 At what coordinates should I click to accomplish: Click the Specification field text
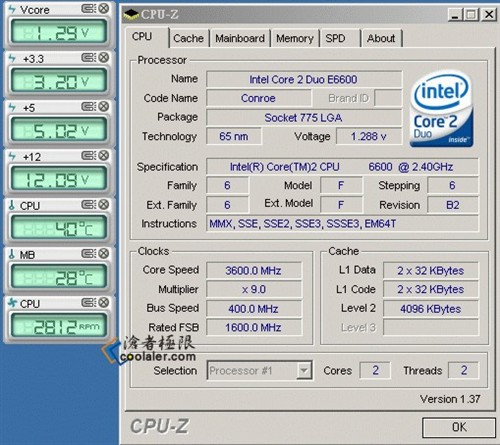(x=341, y=166)
